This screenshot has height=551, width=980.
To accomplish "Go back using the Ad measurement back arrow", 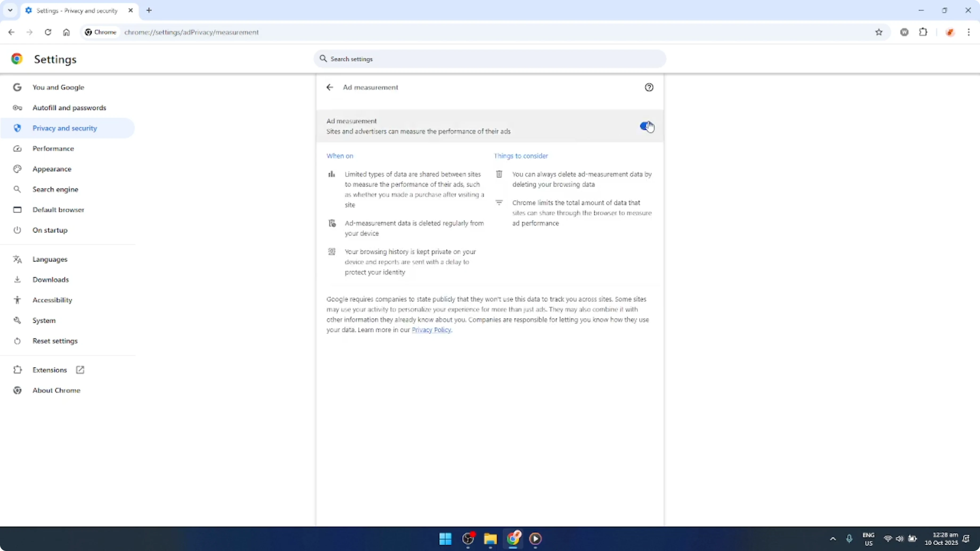I will pos(329,87).
